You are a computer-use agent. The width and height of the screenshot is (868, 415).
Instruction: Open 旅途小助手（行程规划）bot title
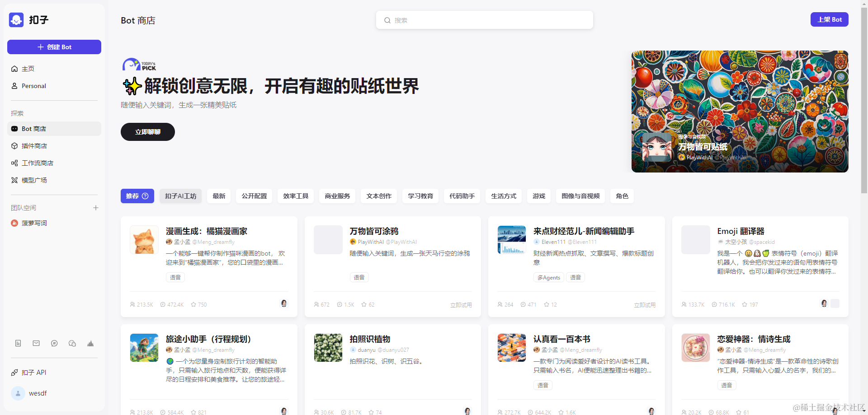(x=208, y=339)
